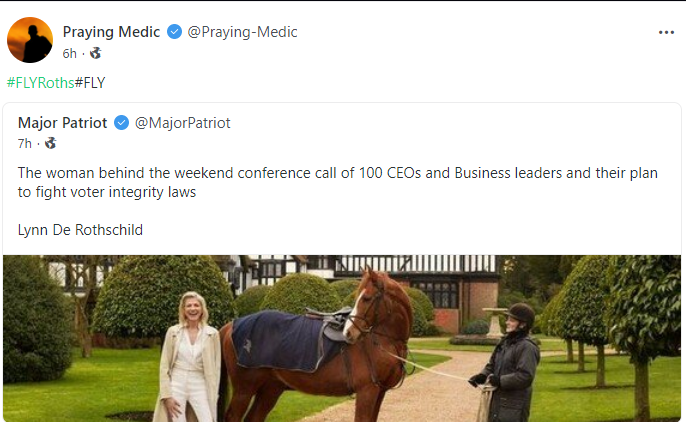Click the black #FLY text
This screenshot has height=422, width=686.
(90, 83)
